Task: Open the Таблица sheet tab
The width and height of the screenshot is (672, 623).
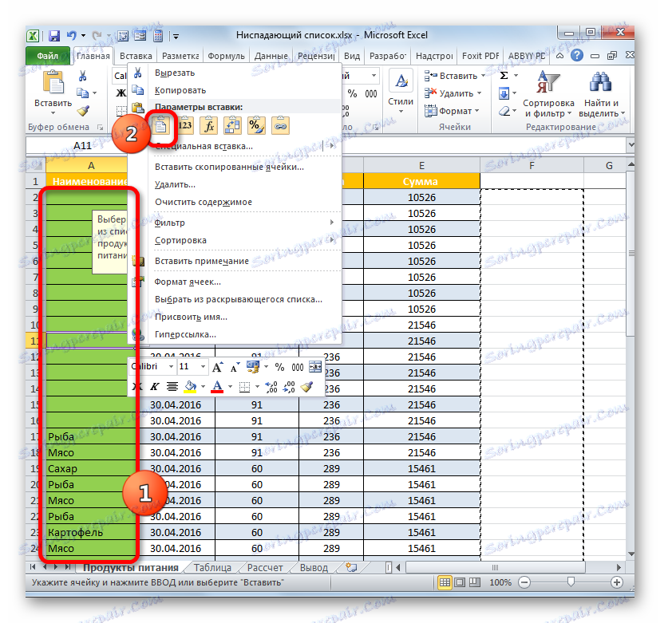Action: coord(212,568)
